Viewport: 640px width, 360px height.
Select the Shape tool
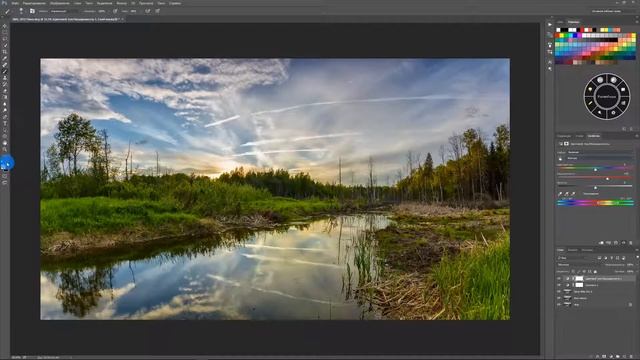tap(4, 137)
